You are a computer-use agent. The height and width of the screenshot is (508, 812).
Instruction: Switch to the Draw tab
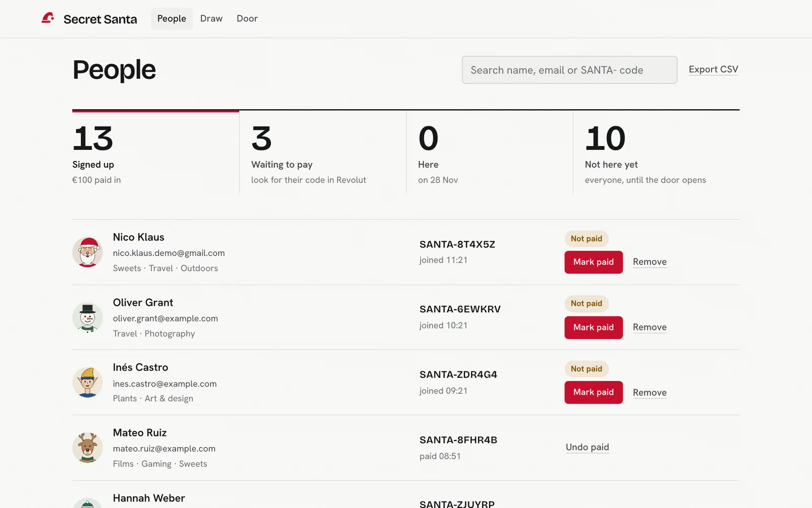(x=211, y=19)
